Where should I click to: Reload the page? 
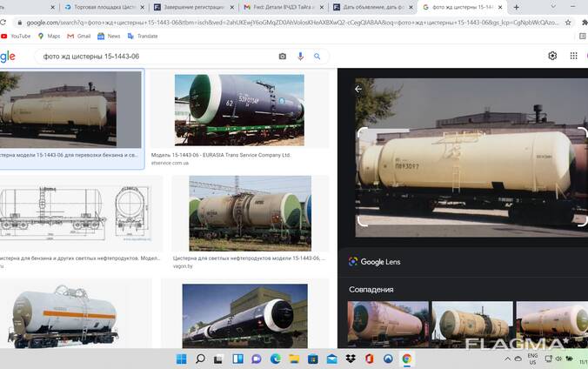(3, 23)
